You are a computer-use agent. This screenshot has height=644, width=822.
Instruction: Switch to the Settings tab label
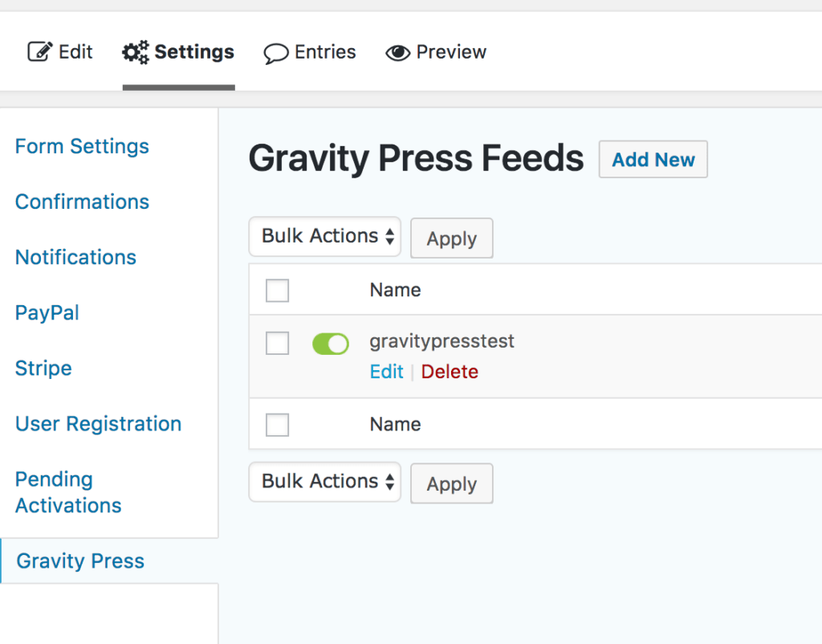coord(194,52)
